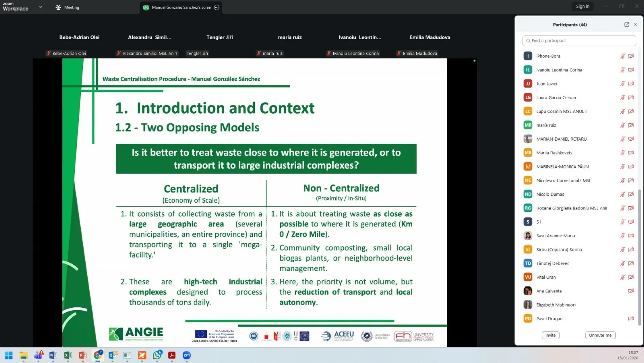This screenshot has height=363, width=644.
Task: Toggle the muted microphone icon for Nicolò Dumas
Action: (x=622, y=194)
